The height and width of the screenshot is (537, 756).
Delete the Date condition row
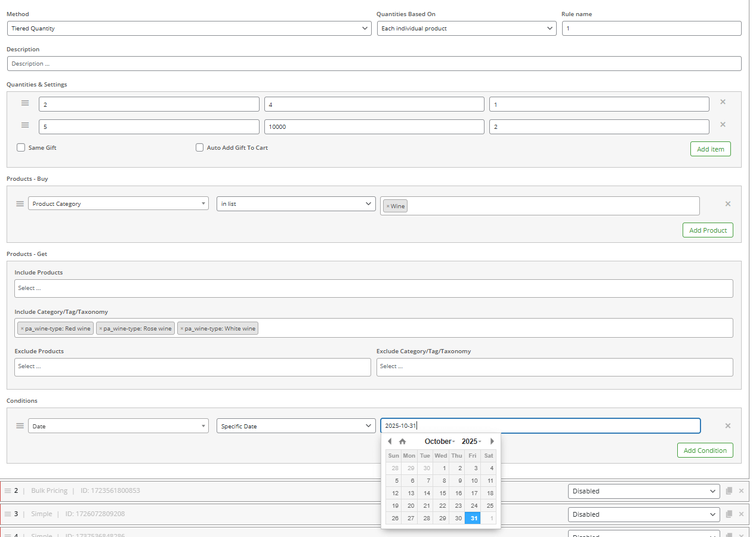pyautogui.click(x=727, y=426)
